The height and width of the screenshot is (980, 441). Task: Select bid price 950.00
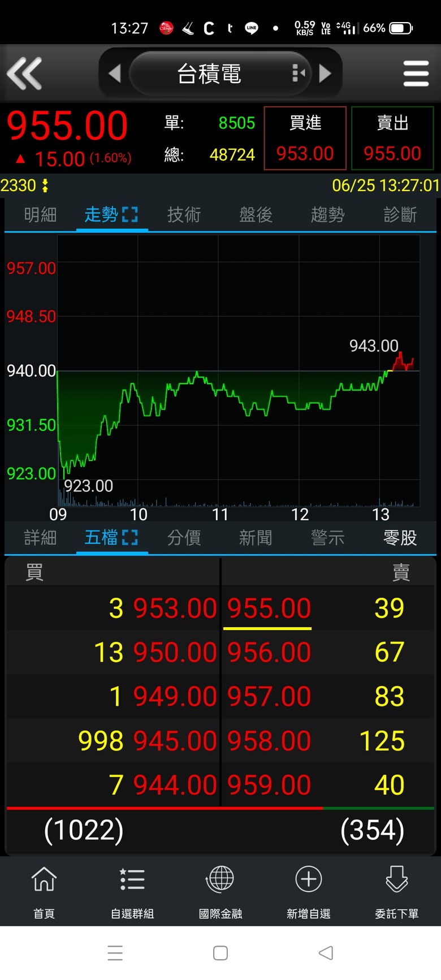point(175,653)
